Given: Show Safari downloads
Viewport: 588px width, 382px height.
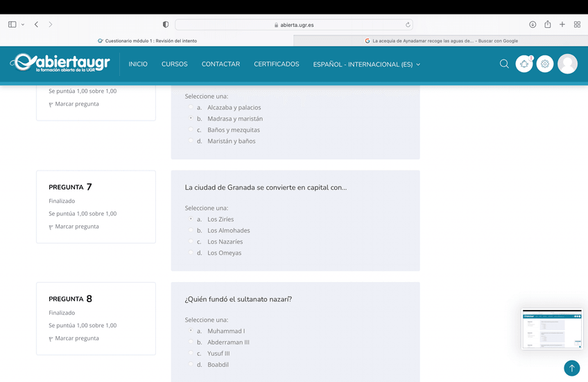Looking at the screenshot, I should pos(533,24).
